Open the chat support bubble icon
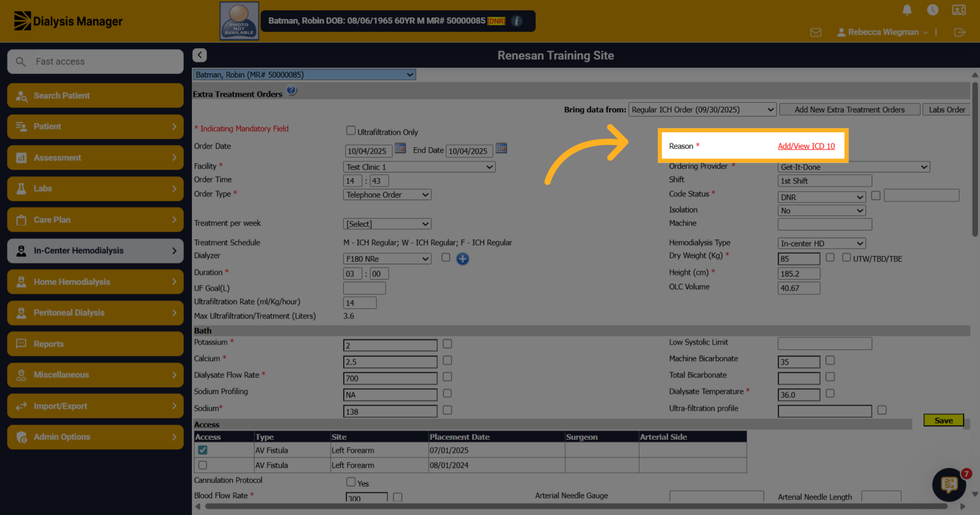Viewport: 980px width, 515px height. 949,484
